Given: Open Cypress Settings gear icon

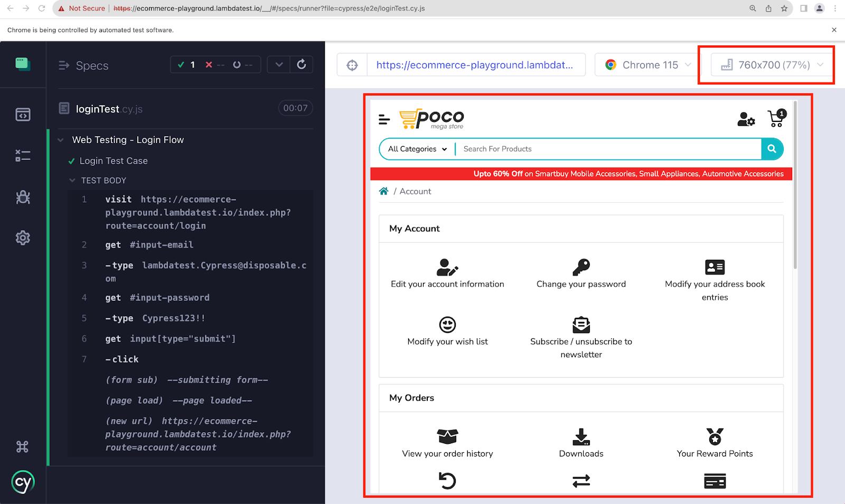Looking at the screenshot, I should pyautogui.click(x=23, y=238).
